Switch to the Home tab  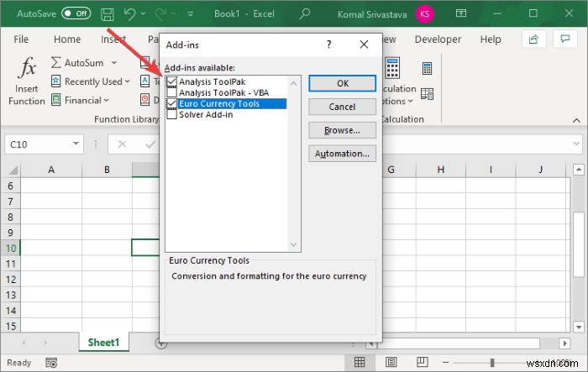tap(67, 39)
